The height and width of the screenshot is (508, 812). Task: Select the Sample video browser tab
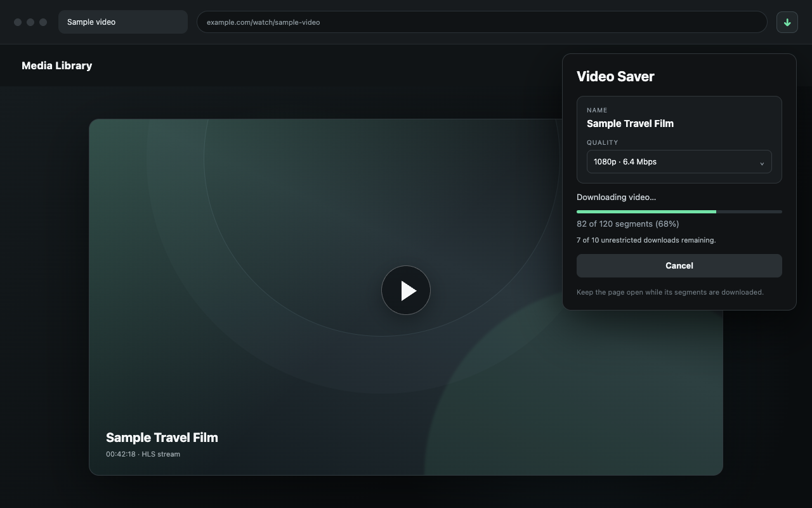pos(123,22)
